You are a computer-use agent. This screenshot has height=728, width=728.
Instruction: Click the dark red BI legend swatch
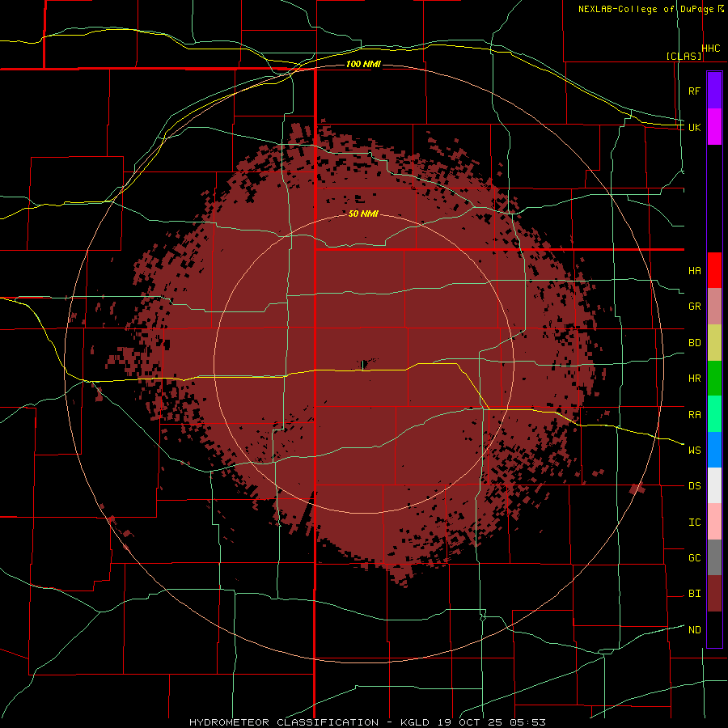pos(714,594)
